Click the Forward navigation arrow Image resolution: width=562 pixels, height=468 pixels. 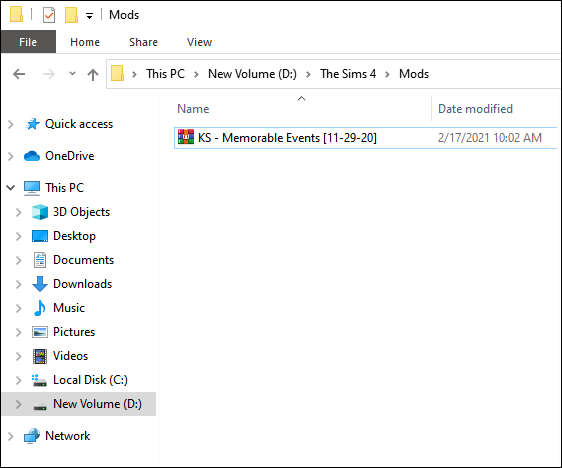click(49, 74)
